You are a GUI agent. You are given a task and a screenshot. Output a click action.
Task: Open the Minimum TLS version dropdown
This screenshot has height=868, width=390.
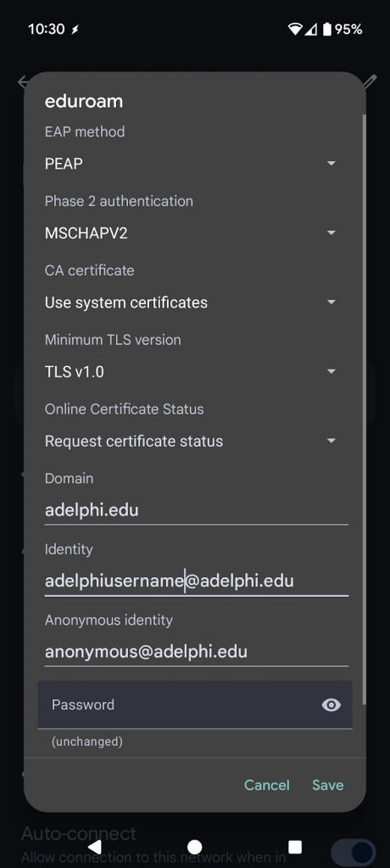(191, 371)
